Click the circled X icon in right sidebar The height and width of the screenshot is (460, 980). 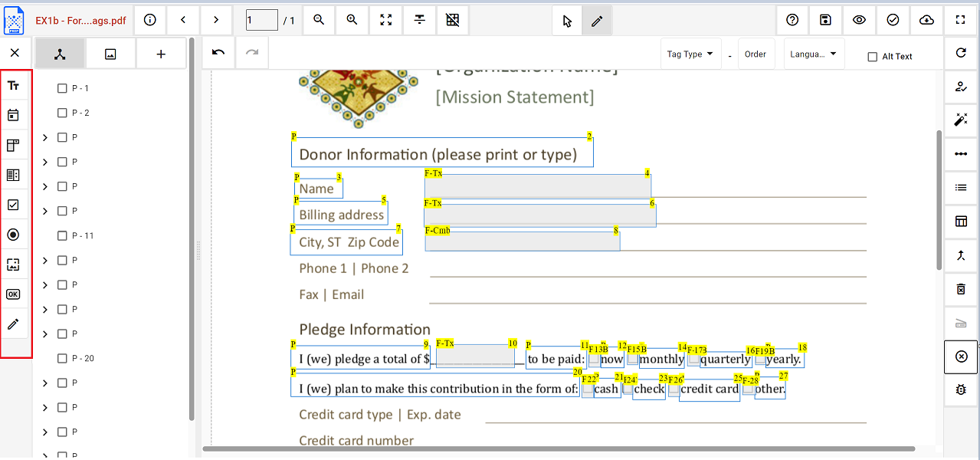[962, 356]
